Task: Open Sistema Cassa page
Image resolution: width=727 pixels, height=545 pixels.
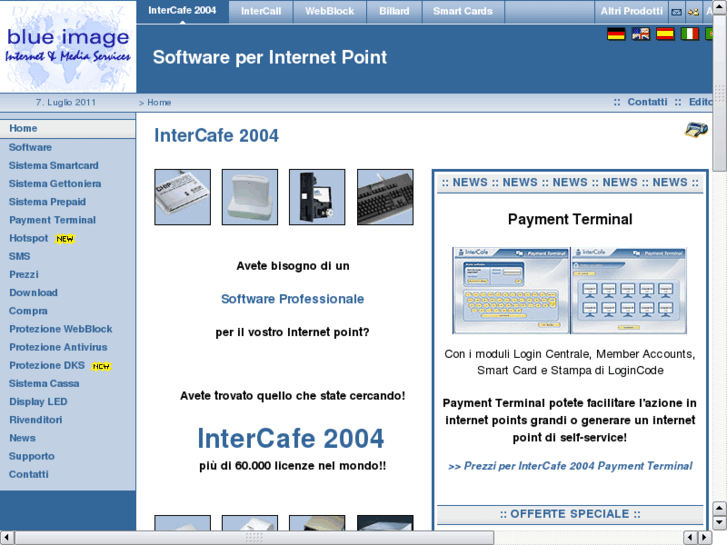Action: click(44, 384)
